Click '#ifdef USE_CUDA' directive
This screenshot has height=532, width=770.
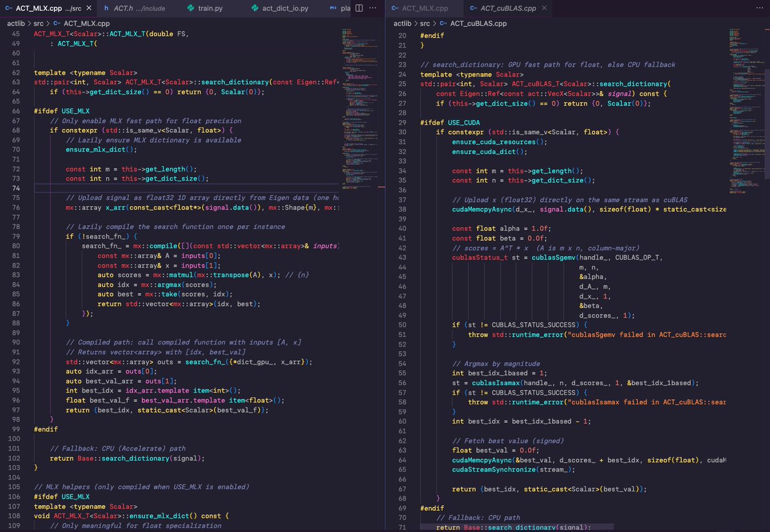450,123
